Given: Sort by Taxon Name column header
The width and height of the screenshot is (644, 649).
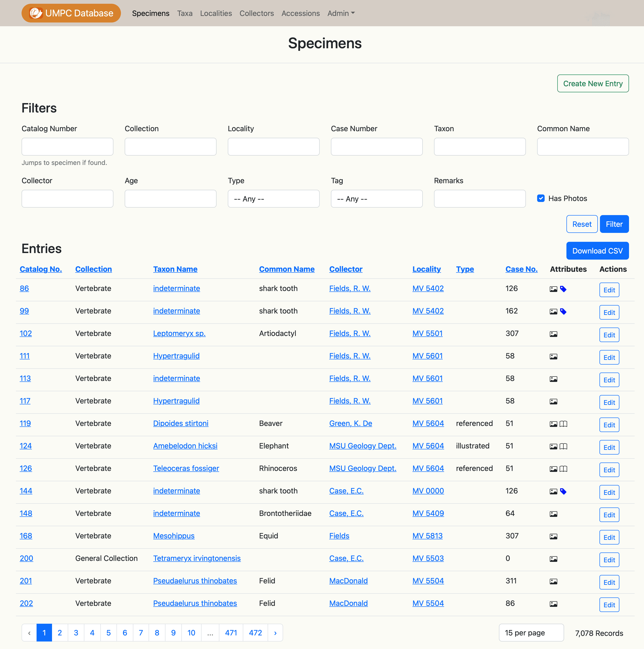Looking at the screenshot, I should (175, 269).
